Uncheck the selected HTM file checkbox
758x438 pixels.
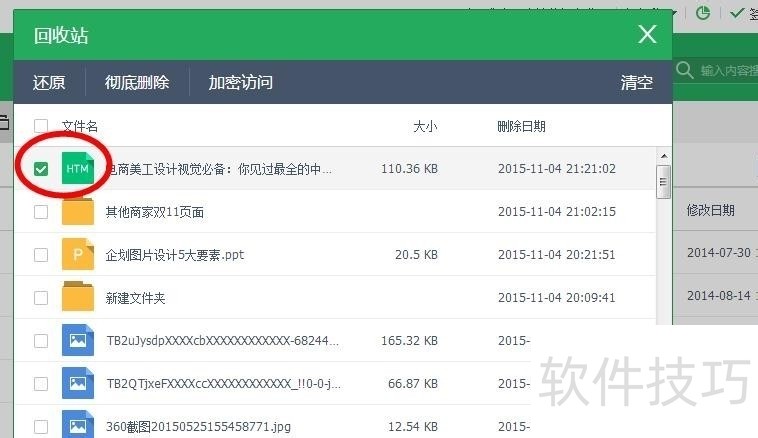(41, 170)
